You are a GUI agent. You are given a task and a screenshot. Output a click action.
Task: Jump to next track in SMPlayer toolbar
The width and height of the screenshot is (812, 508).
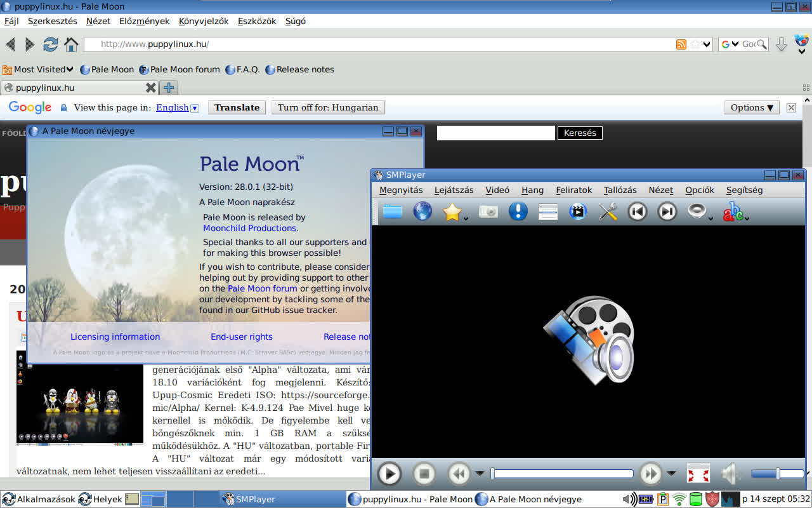(667, 211)
